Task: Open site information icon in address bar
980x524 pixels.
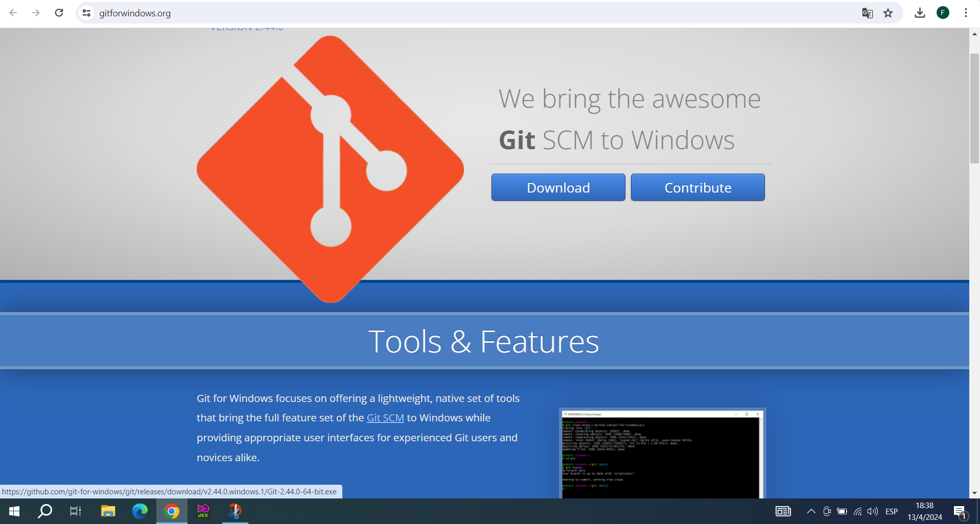Action: (87, 13)
